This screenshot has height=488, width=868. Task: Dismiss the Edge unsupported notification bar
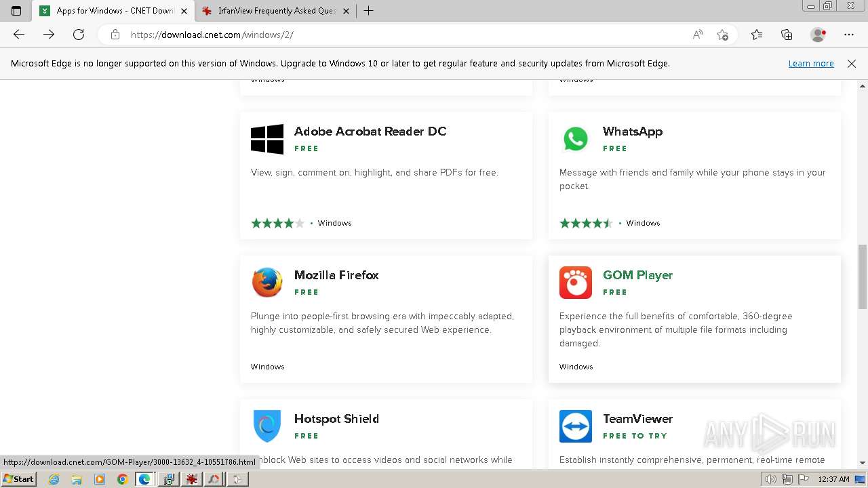[852, 64]
